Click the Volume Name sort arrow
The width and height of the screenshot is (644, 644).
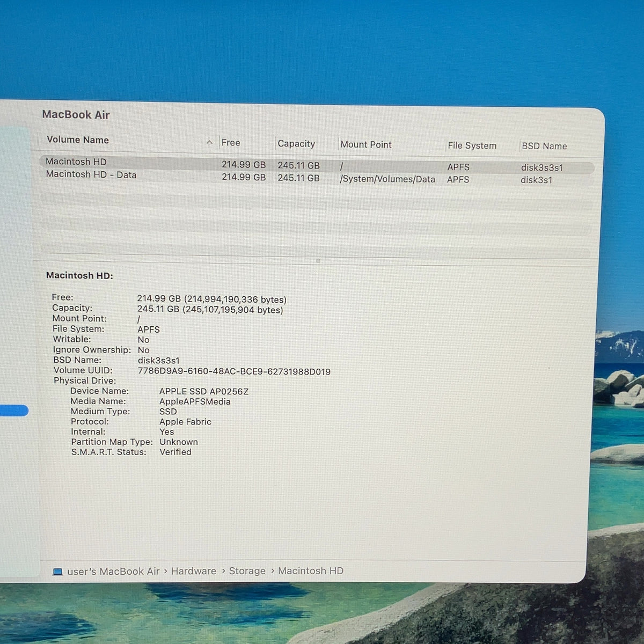pyautogui.click(x=209, y=142)
